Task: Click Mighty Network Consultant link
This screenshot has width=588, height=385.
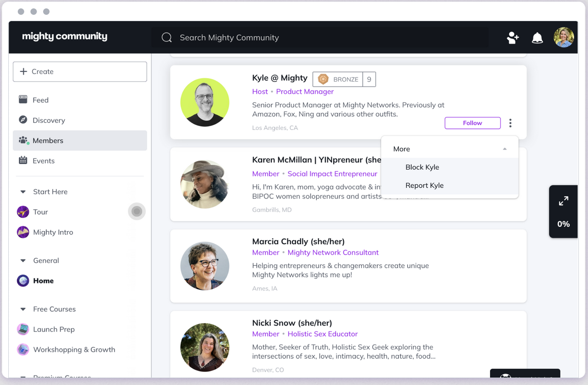Action: [x=333, y=252]
